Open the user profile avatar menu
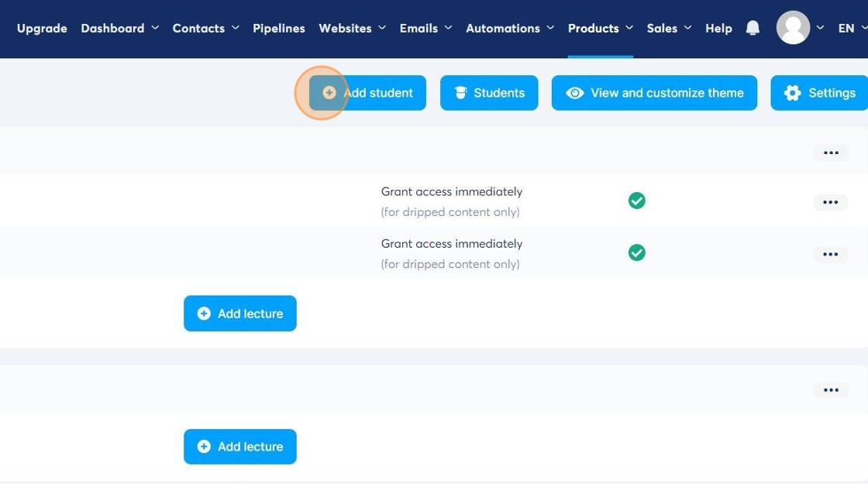The width and height of the screenshot is (868, 484). pyautogui.click(x=793, y=28)
